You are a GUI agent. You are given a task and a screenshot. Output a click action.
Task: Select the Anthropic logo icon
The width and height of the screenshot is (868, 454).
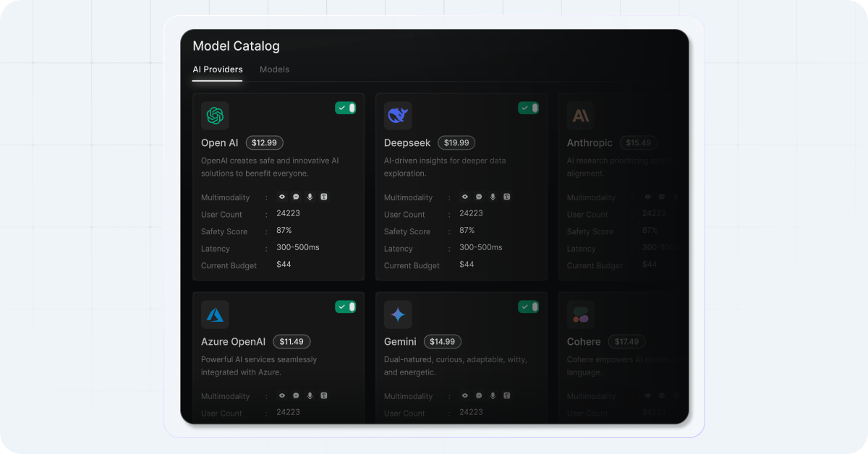[x=580, y=115]
